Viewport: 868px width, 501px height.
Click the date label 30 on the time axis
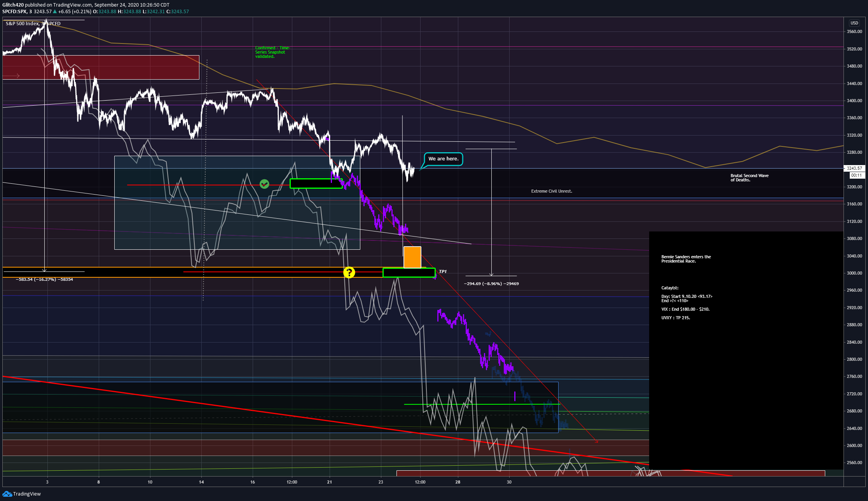509,482
